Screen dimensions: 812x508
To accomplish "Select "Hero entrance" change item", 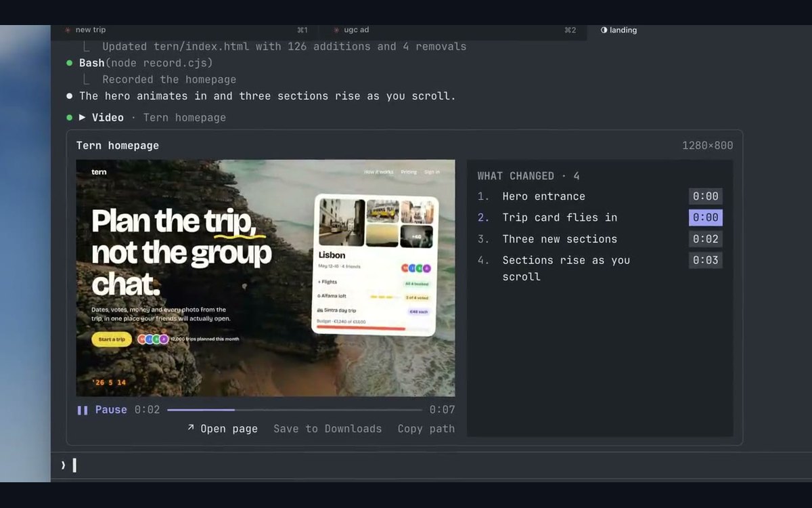I will click(x=543, y=196).
